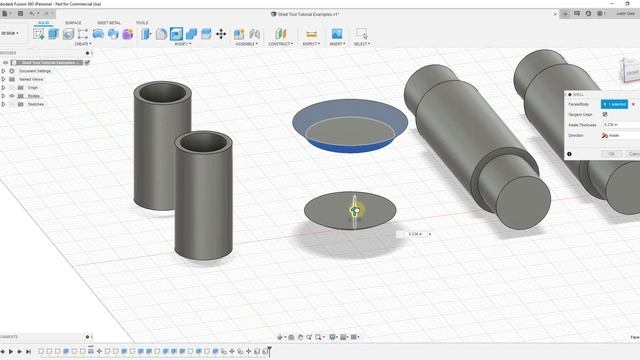Select the Create Form tool
Screen dimensions: 640x360
pyautogui.click(x=128, y=34)
